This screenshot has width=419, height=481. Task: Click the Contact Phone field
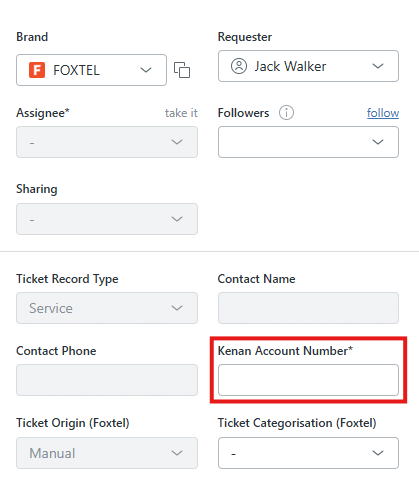coord(107,380)
